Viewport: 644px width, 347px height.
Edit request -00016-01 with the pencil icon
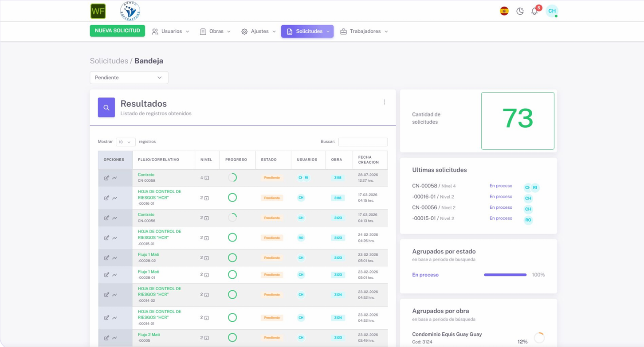point(106,198)
